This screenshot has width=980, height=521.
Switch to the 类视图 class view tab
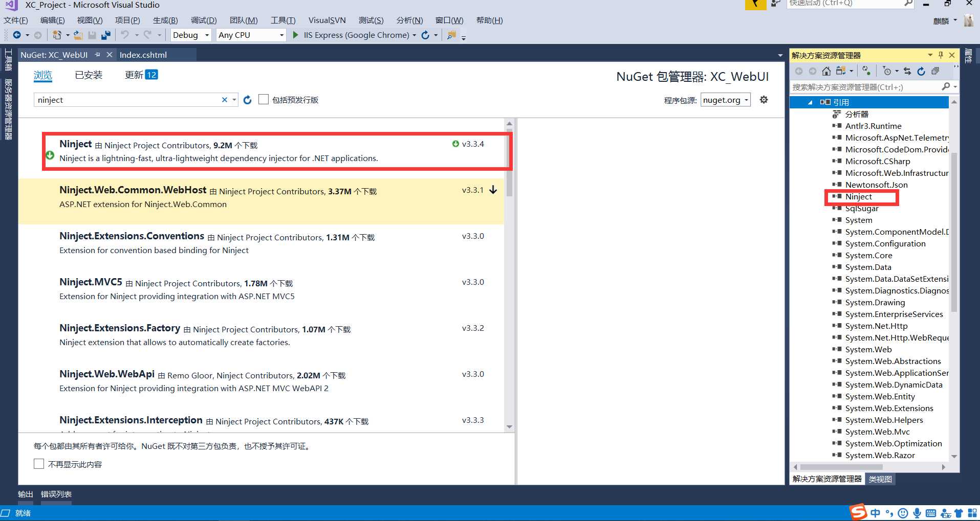[x=880, y=479]
